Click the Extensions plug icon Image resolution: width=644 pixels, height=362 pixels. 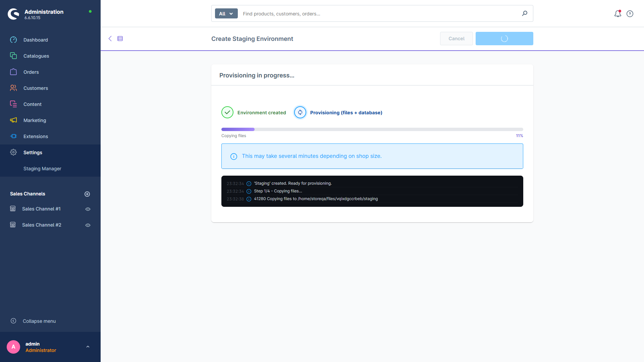[13, 136]
